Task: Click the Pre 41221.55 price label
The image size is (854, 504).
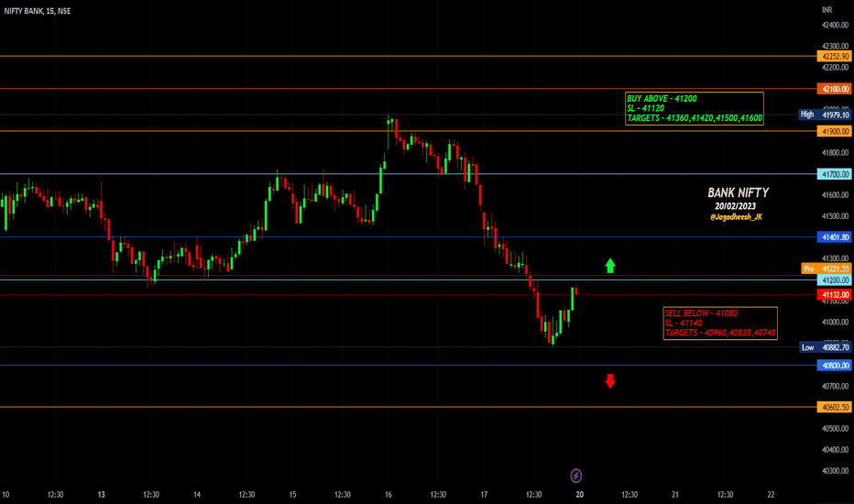Action: click(x=827, y=268)
